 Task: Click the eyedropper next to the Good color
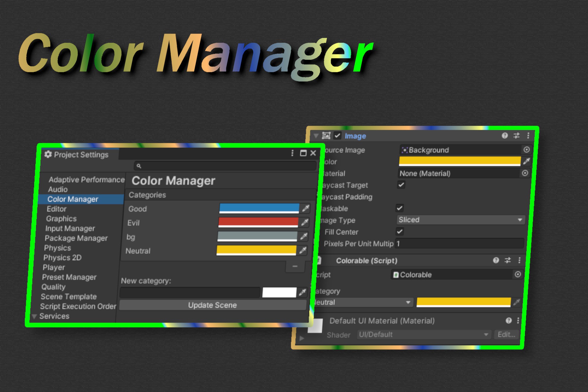point(305,209)
